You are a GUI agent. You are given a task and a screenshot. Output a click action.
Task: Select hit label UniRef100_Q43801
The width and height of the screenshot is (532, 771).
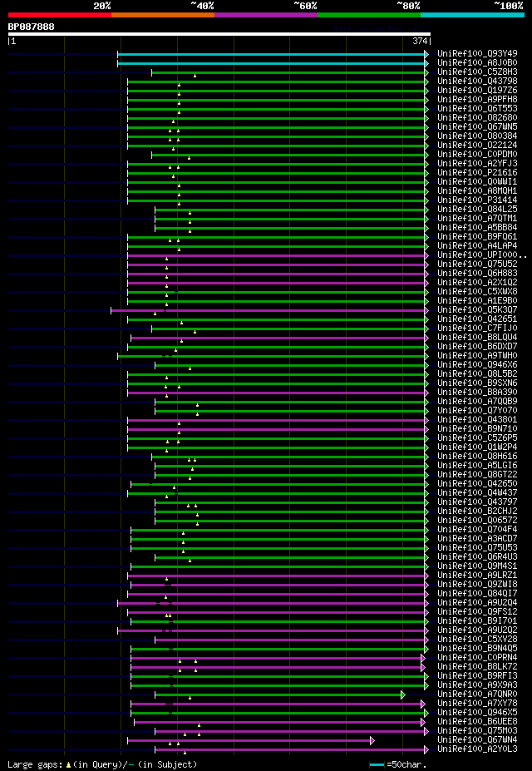(x=477, y=419)
